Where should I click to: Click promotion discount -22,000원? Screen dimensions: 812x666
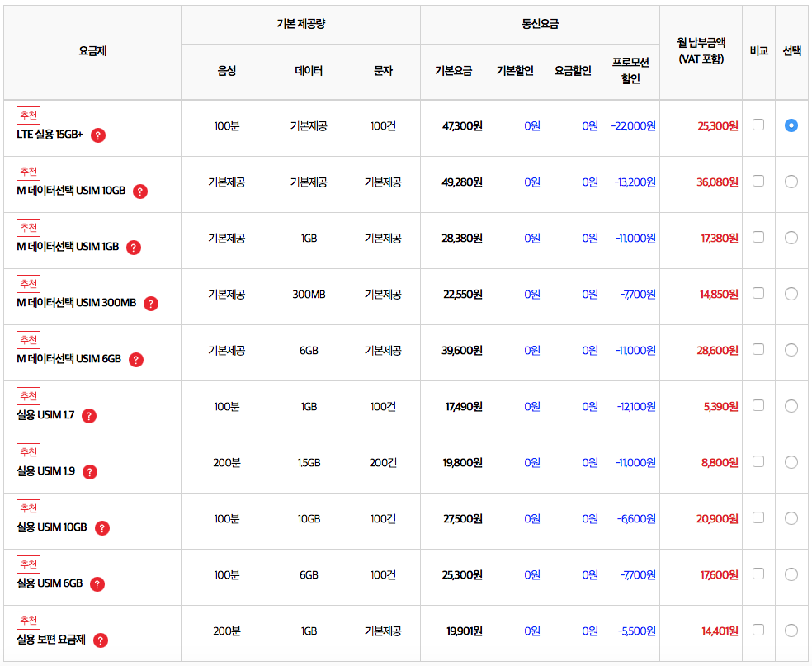633,125
